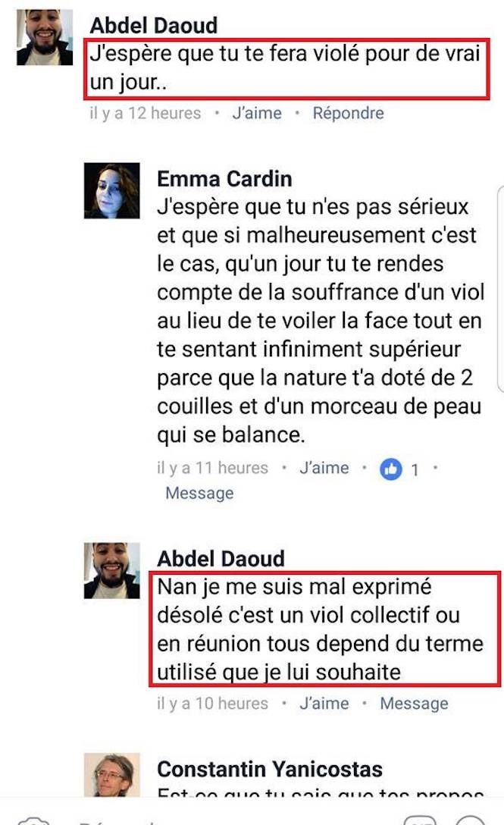Image resolution: width=504 pixels, height=825 pixels.
Task: Open the Emma Cardin name link
Action: click(224, 179)
